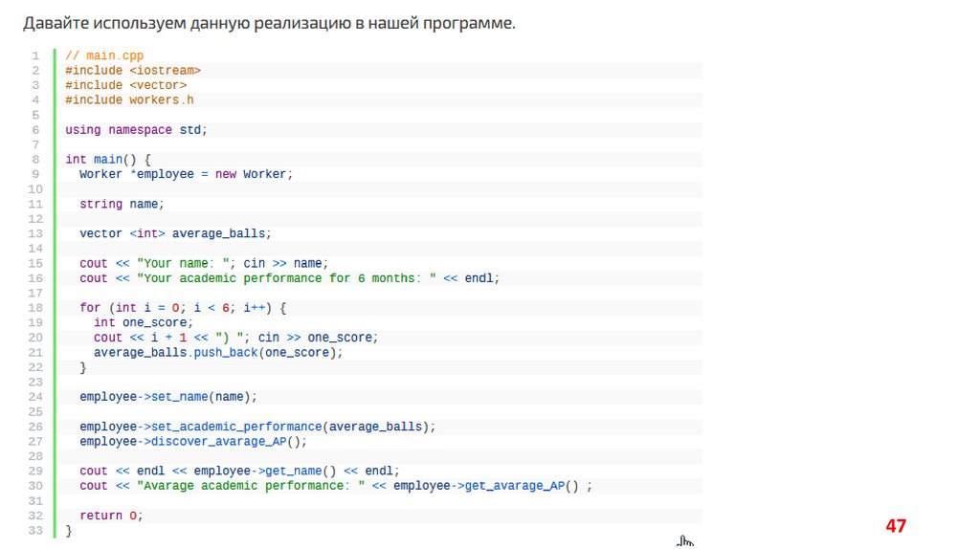
Task: Click the "int main() {" line
Action: (108, 159)
